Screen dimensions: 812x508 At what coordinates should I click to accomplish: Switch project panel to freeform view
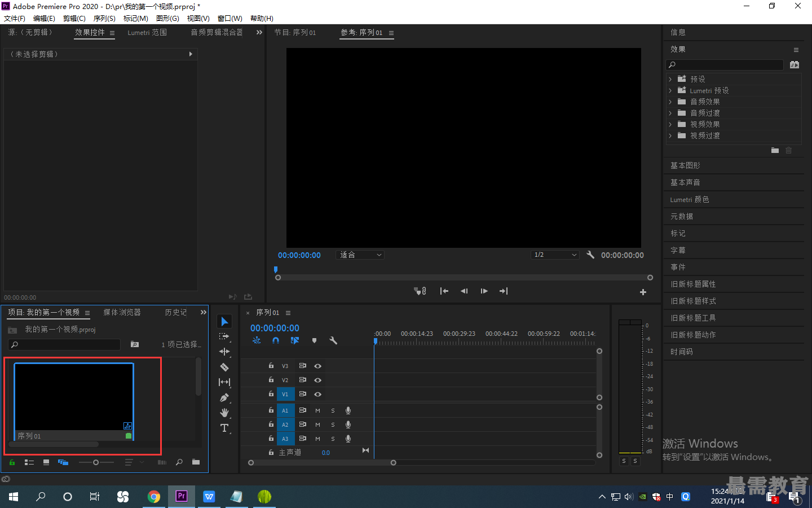pos(63,462)
